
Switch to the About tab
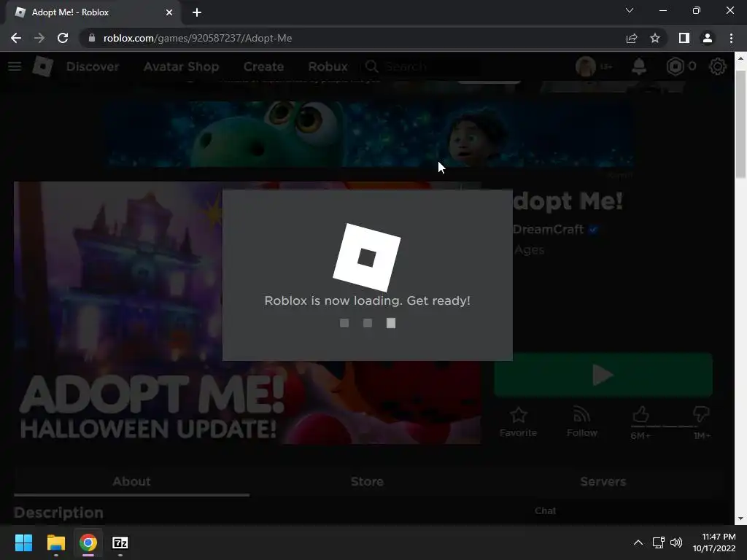point(131,481)
